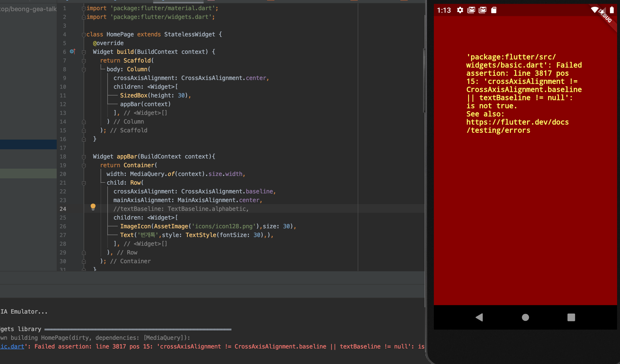
Task: Tap the SD card icon in status bar
Action: click(493, 10)
